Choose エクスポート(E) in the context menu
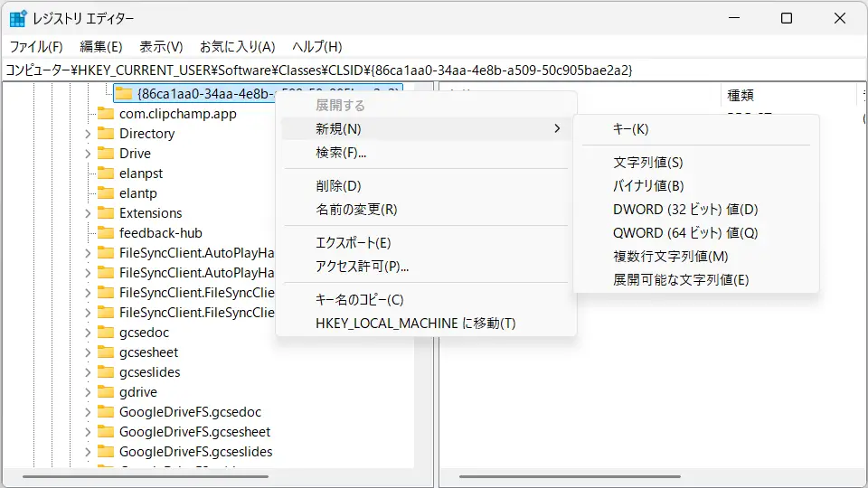Screen dimensions: 868x488 426,243
